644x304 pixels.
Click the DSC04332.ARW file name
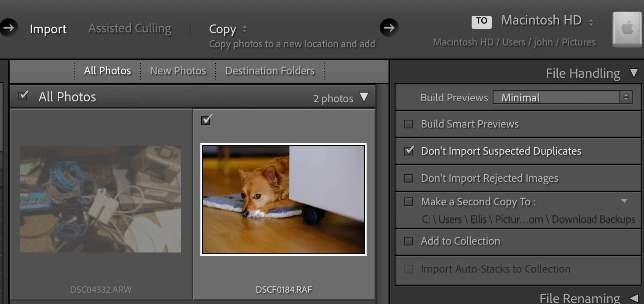101,290
